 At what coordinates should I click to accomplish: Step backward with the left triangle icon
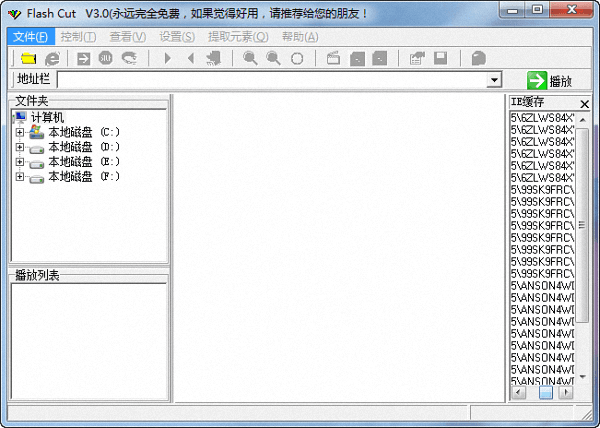pos(191,58)
